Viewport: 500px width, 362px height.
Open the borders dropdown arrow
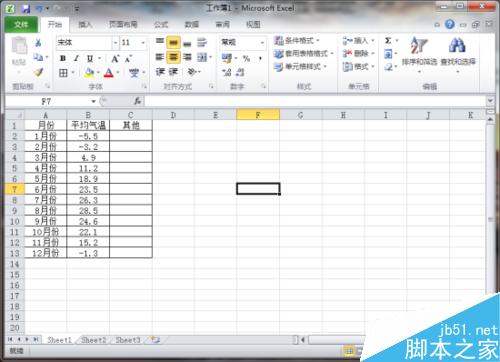(x=73, y=73)
